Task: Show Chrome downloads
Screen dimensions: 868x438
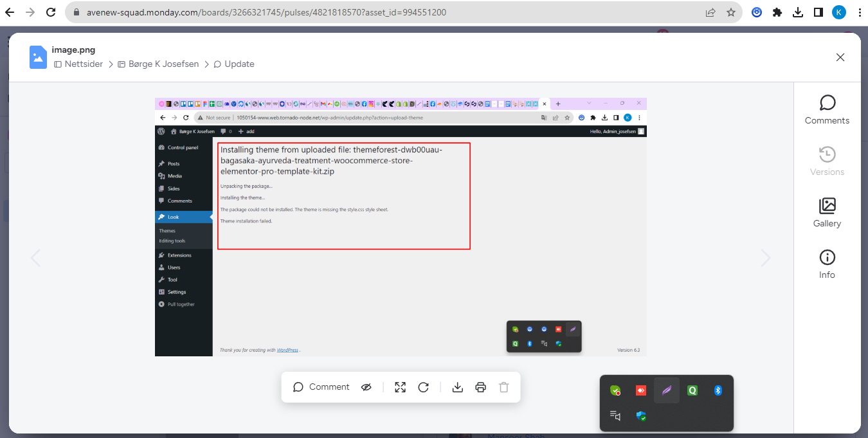Action: (798, 12)
